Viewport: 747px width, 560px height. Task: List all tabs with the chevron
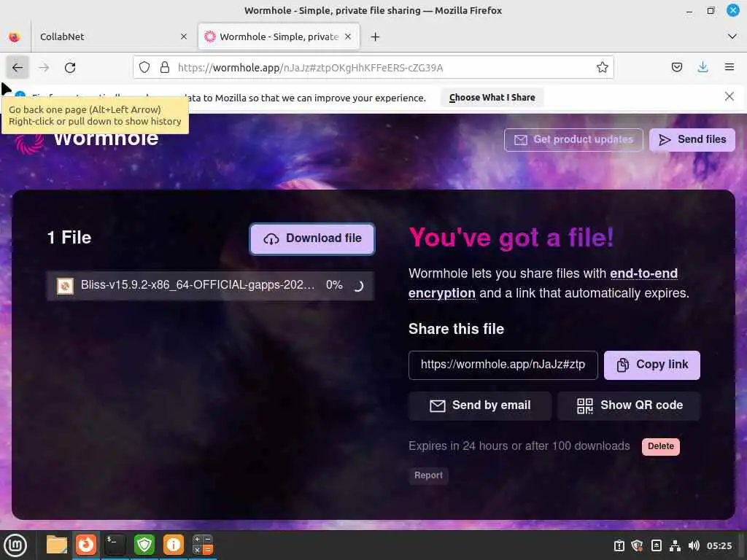(x=732, y=36)
